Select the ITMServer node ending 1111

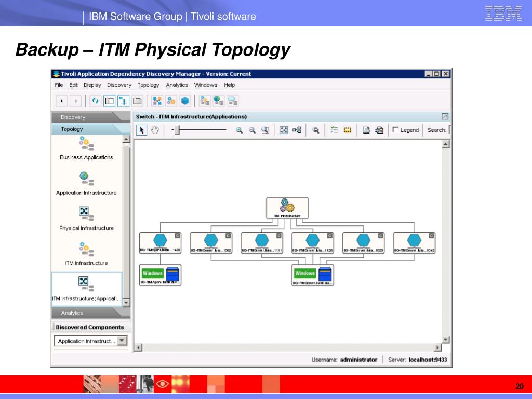[x=262, y=243]
